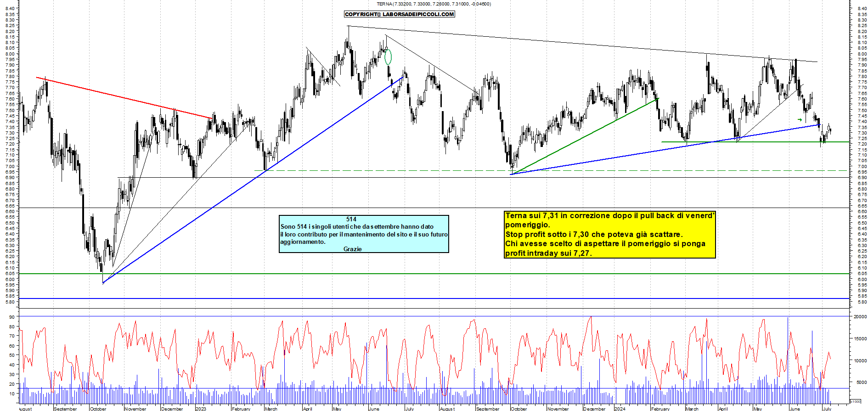The width and height of the screenshot is (868, 411).
Task: Click the x1000 volume multiplier label
Action: point(856,401)
